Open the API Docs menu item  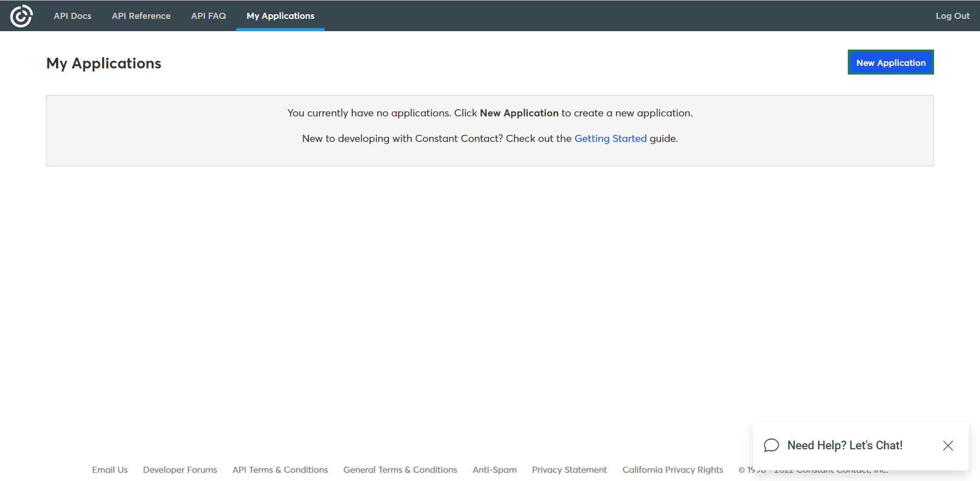tap(72, 16)
